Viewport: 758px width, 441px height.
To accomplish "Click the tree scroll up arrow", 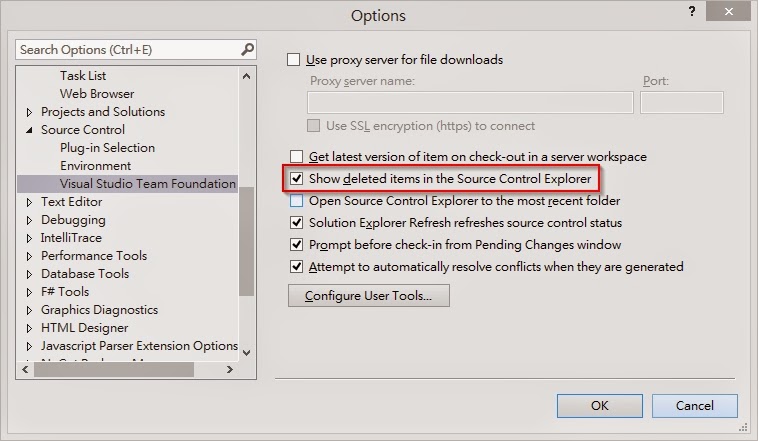I will tap(247, 76).
